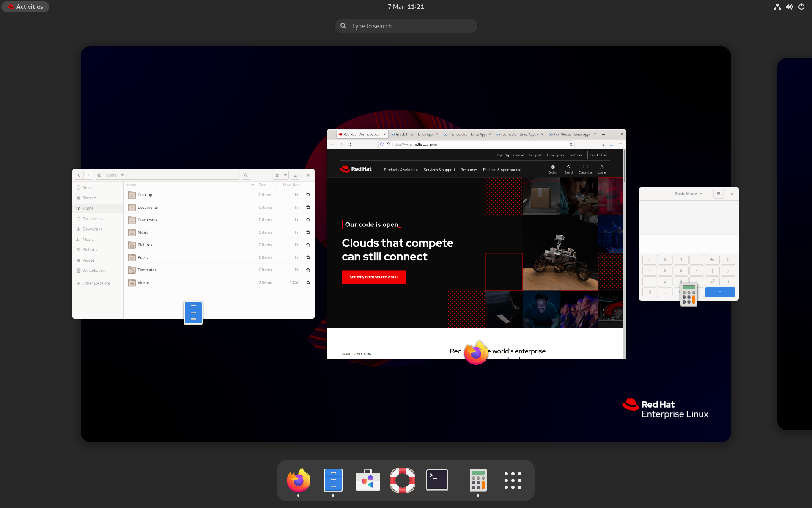Expand the Basic Mode dropdown
Viewport: 812px width, 508px height.
688,193
